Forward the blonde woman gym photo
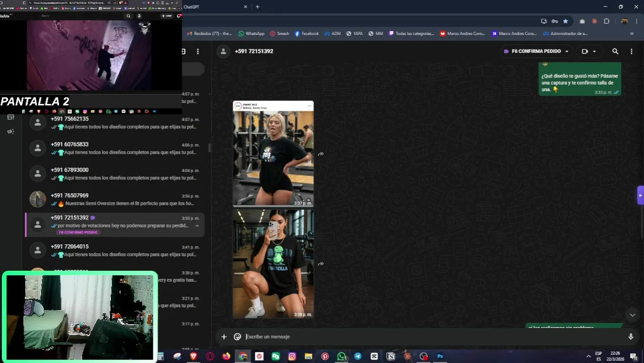 tap(321, 154)
